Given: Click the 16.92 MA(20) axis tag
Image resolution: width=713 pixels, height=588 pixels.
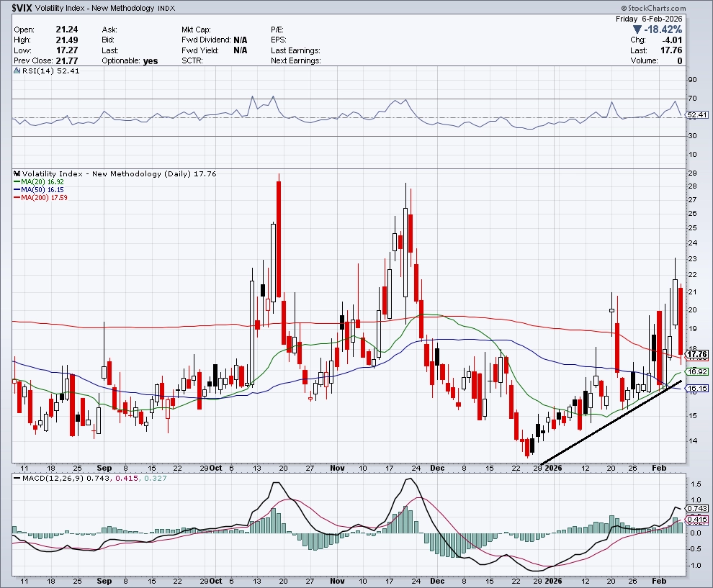Looking at the screenshot, I should (697, 371).
